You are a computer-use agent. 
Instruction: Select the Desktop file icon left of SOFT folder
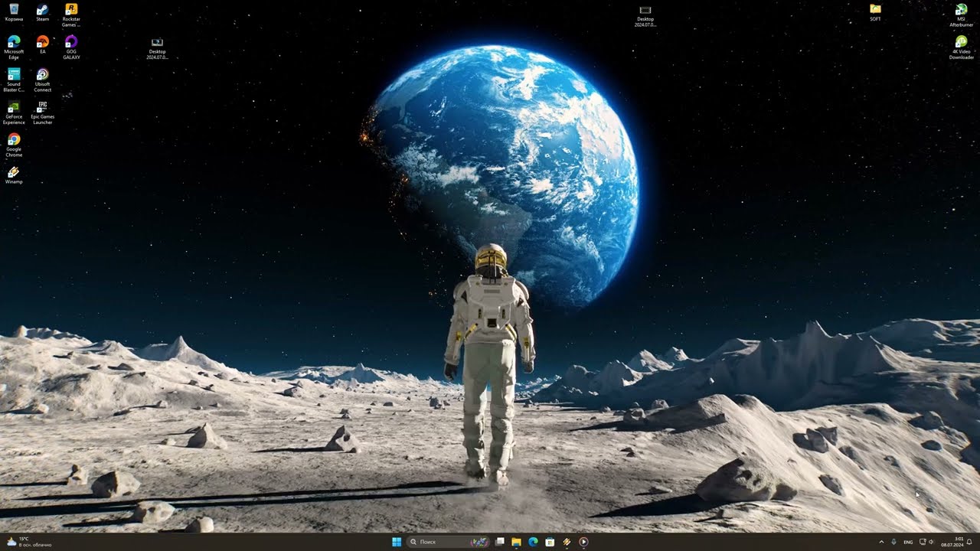click(645, 15)
